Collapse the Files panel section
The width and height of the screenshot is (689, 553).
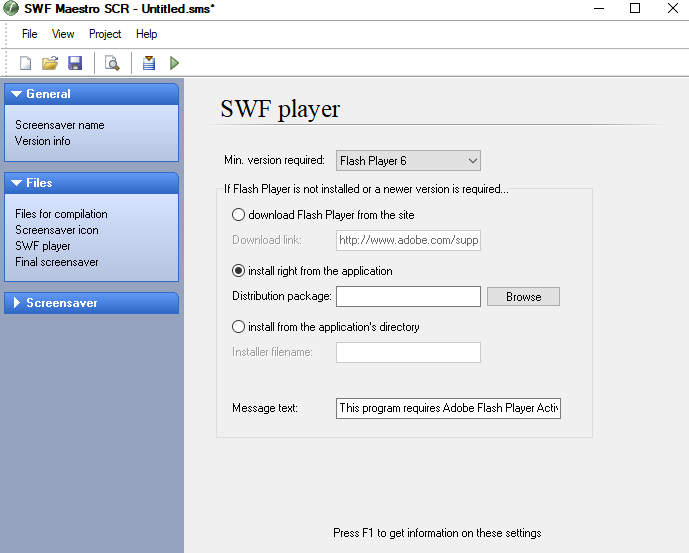click(17, 183)
